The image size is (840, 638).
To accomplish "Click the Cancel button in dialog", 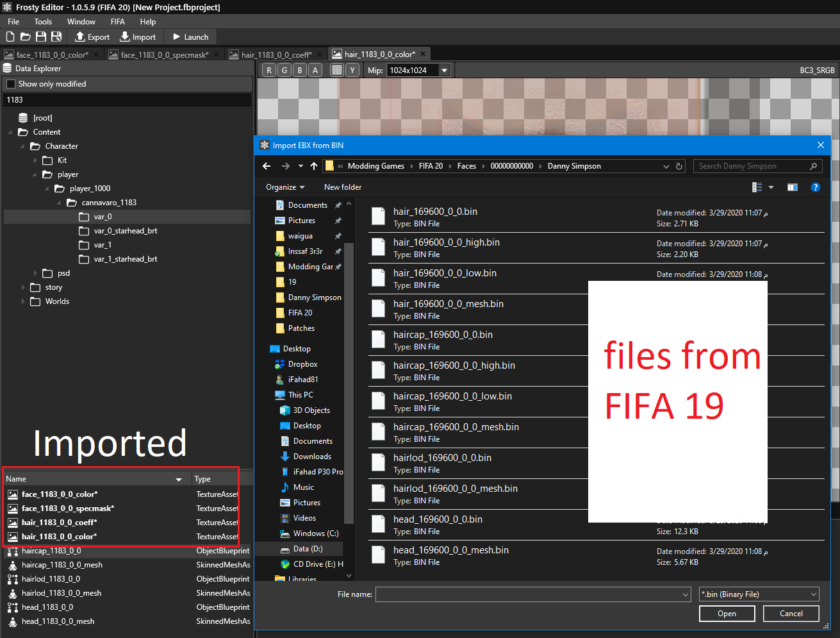I will (x=791, y=614).
